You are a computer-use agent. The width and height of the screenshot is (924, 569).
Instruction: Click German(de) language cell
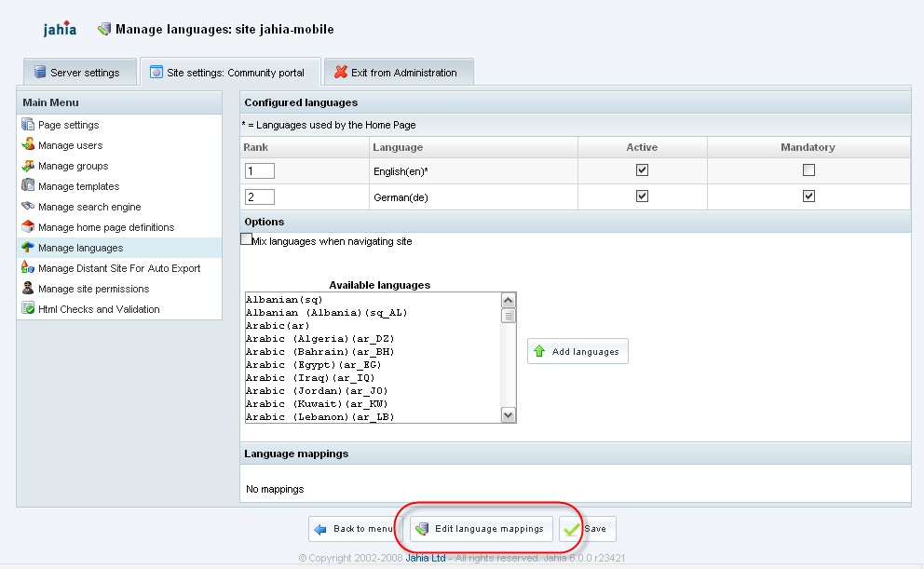tap(473, 196)
